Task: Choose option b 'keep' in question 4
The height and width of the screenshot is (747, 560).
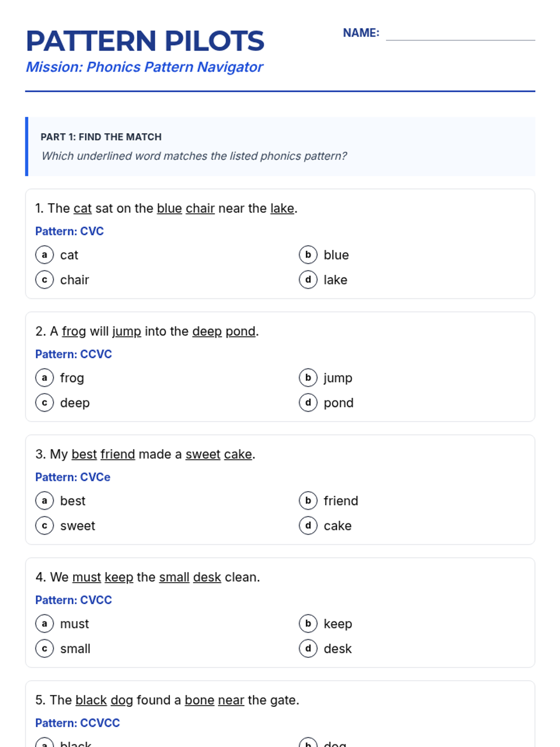Action: [x=308, y=623]
